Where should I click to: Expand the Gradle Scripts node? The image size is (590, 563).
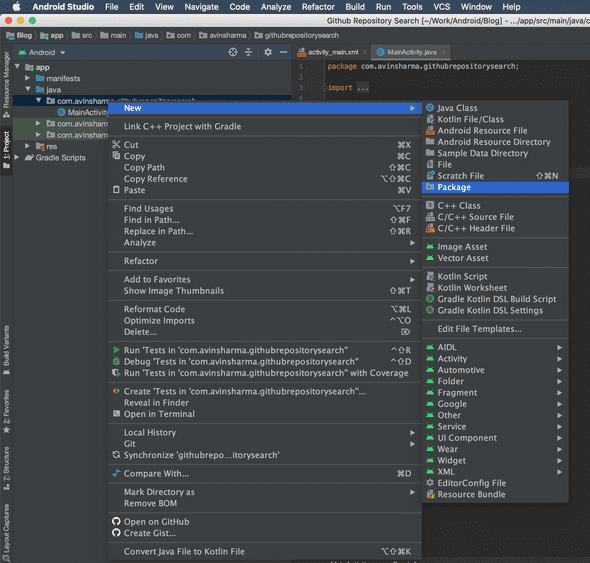(17, 157)
